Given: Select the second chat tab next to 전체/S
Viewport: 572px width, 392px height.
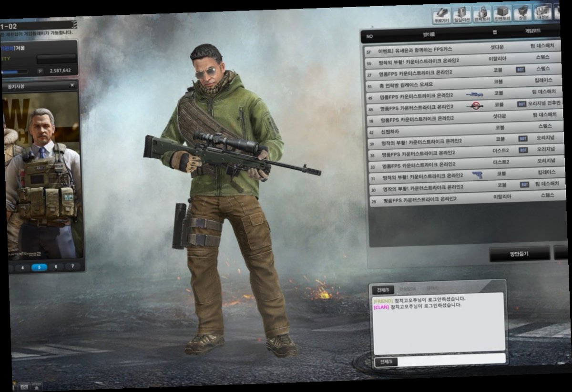Looking at the screenshot, I should pyautogui.click(x=407, y=289).
